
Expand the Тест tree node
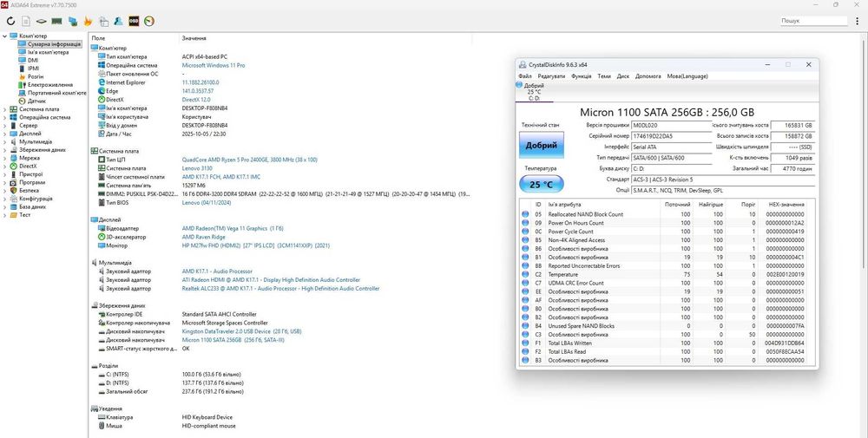pos(5,214)
